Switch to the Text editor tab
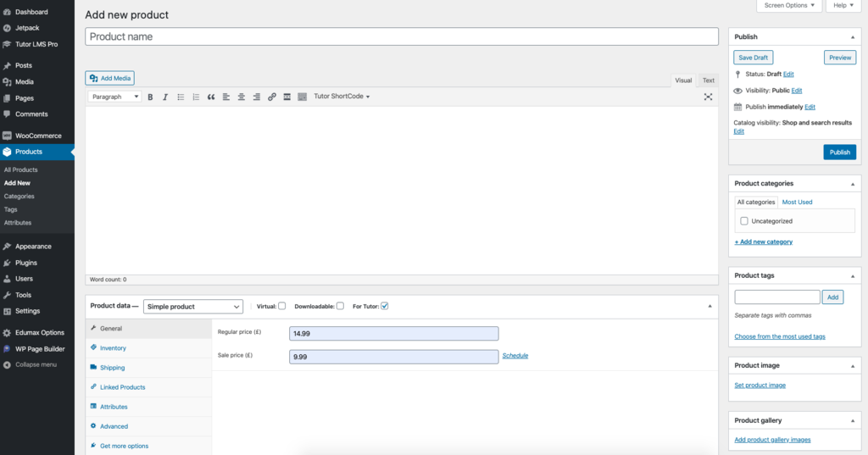This screenshot has width=868, height=455. pyautogui.click(x=708, y=80)
